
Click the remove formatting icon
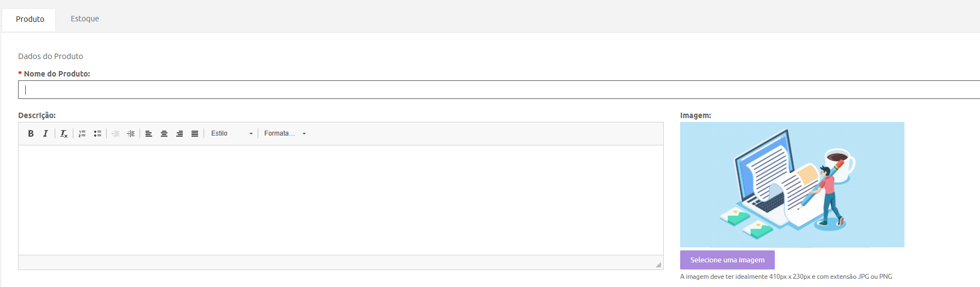63,133
